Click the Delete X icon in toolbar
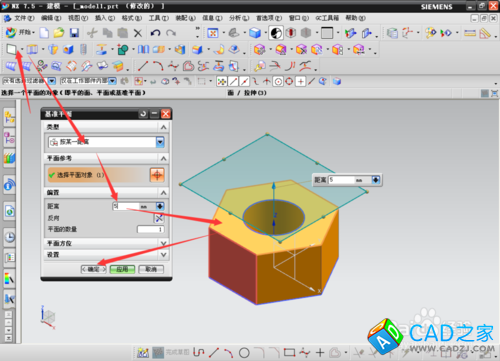The height and width of the screenshot is (361, 500). click(x=138, y=33)
